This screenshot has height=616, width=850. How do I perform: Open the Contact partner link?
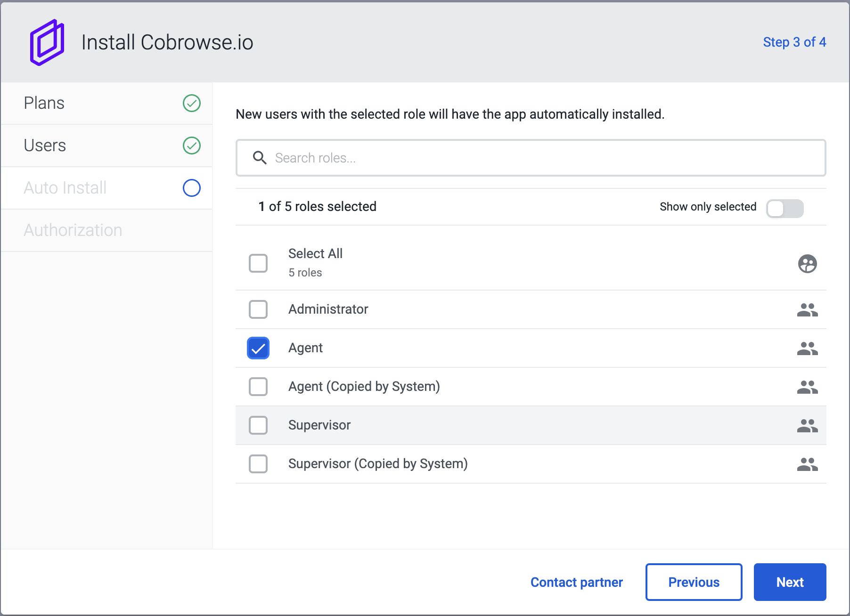[x=576, y=582]
